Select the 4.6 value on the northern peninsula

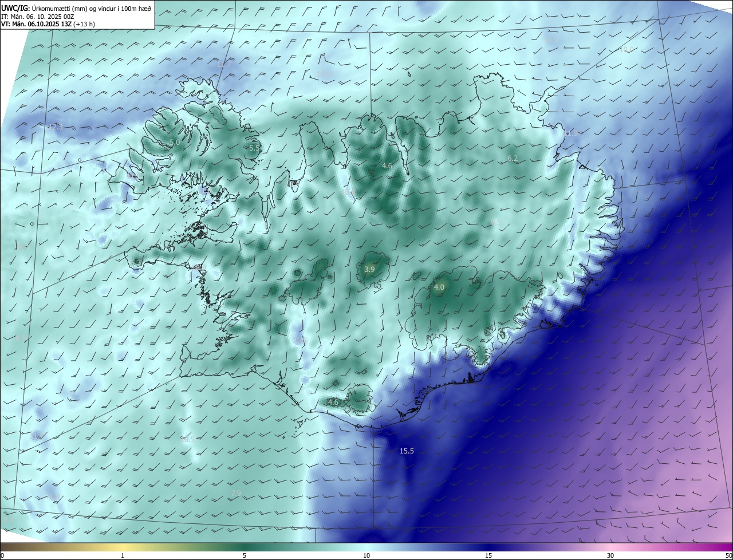(x=387, y=166)
